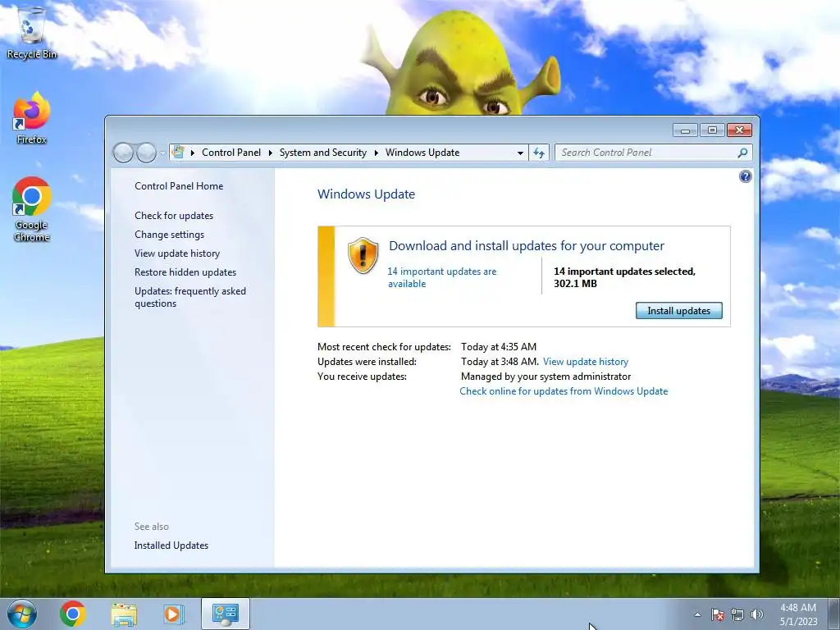Launch Chrome from the taskbar
Viewport: 840px width, 630px height.
tap(73, 614)
